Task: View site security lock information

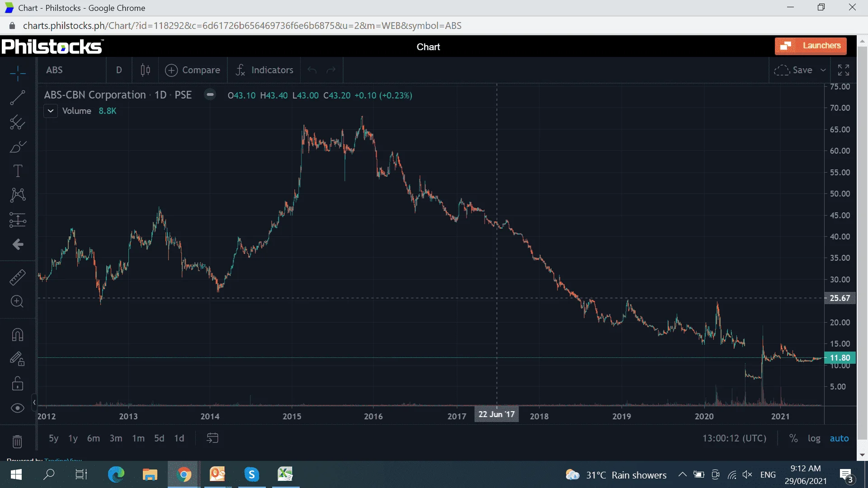Action: click(x=12, y=26)
